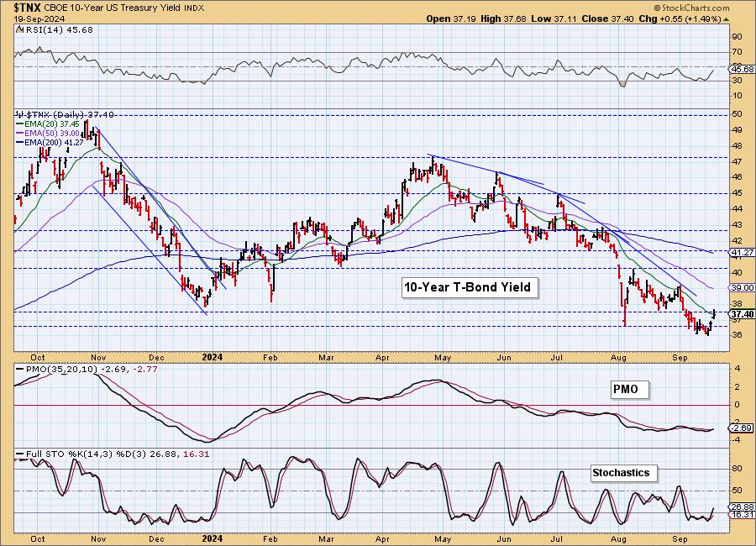
Task: Click the 'PMO(35,20,10) -2.69, -2.77' indicator label
Action: [x=87, y=369]
